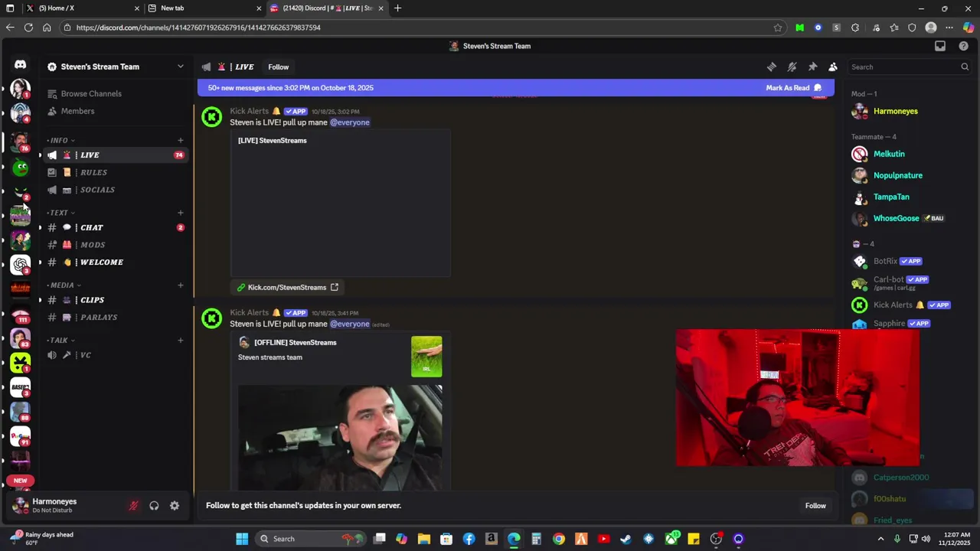Toggle channel notification settings bell icon
This screenshot has width=980, height=551.
792,67
